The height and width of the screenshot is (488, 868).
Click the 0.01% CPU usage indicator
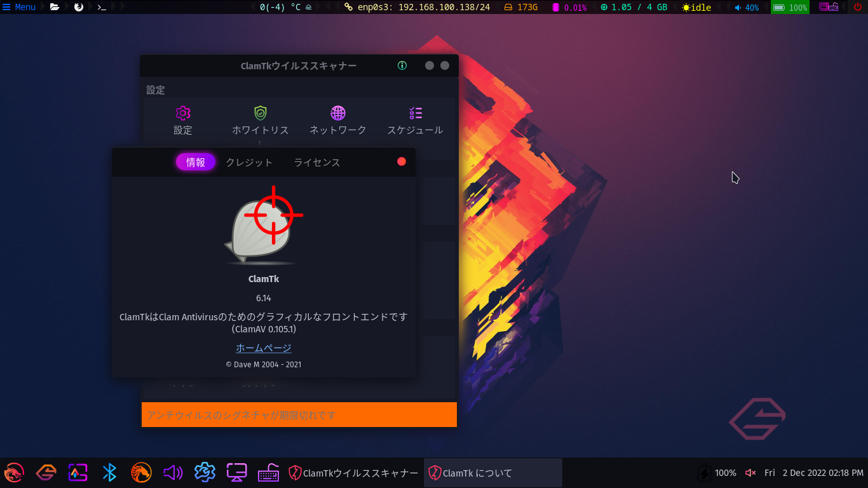click(x=569, y=8)
